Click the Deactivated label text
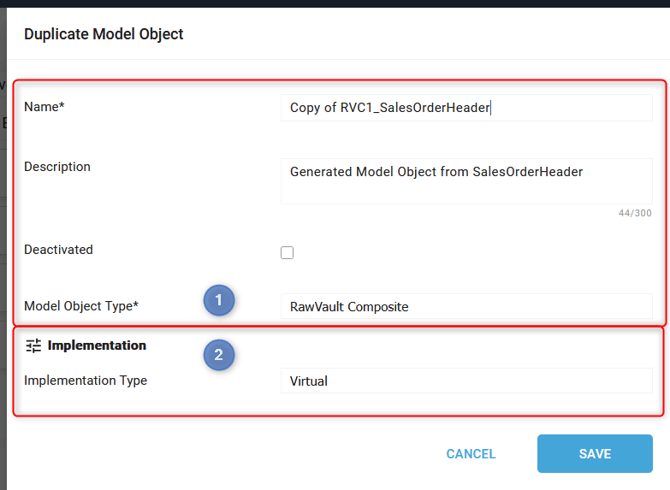Image resolution: width=670 pixels, height=490 pixels. click(58, 250)
